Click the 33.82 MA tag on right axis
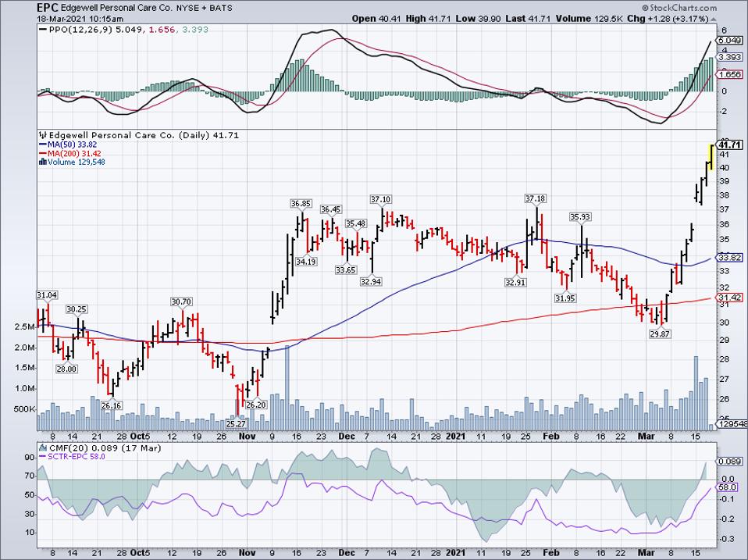 (730, 257)
